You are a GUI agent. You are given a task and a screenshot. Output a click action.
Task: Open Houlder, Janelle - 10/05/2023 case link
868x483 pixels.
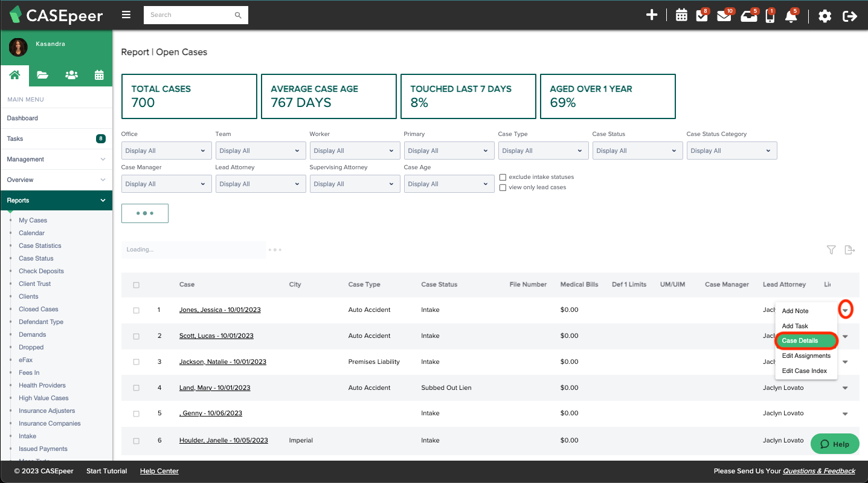tap(223, 441)
